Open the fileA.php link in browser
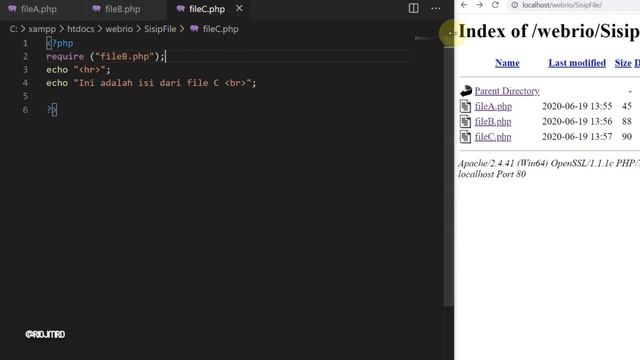The height and width of the screenshot is (360, 640). pyautogui.click(x=493, y=107)
